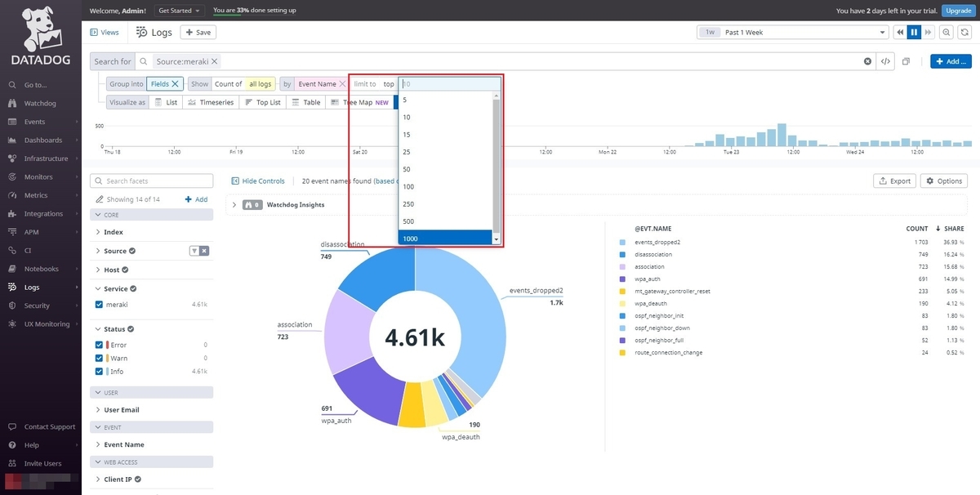Open UX Monitoring in the sidebar
This screenshot has width=980, height=495.
tap(47, 324)
